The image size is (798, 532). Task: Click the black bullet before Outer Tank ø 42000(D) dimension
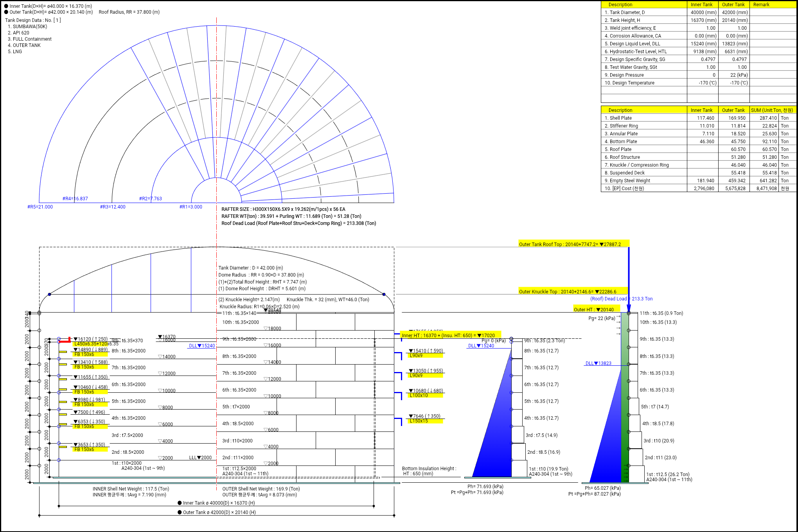pyautogui.click(x=180, y=512)
